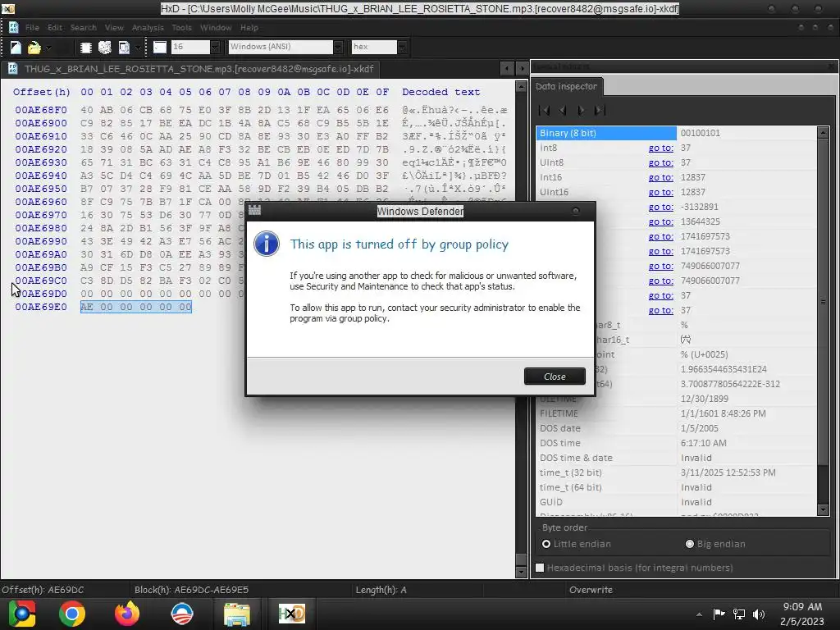840x630 pixels.
Task: Click Close in the Windows Defender dialog
Action: (x=555, y=377)
